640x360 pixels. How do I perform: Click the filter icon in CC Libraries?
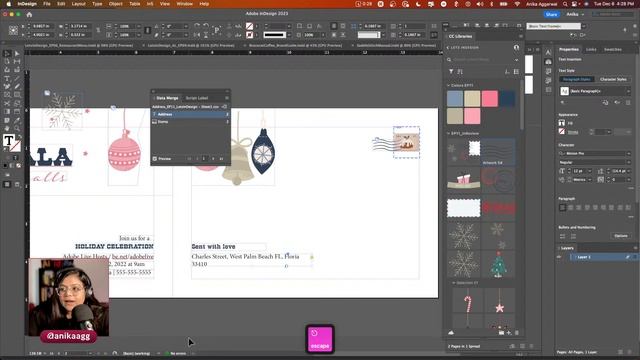click(x=451, y=71)
